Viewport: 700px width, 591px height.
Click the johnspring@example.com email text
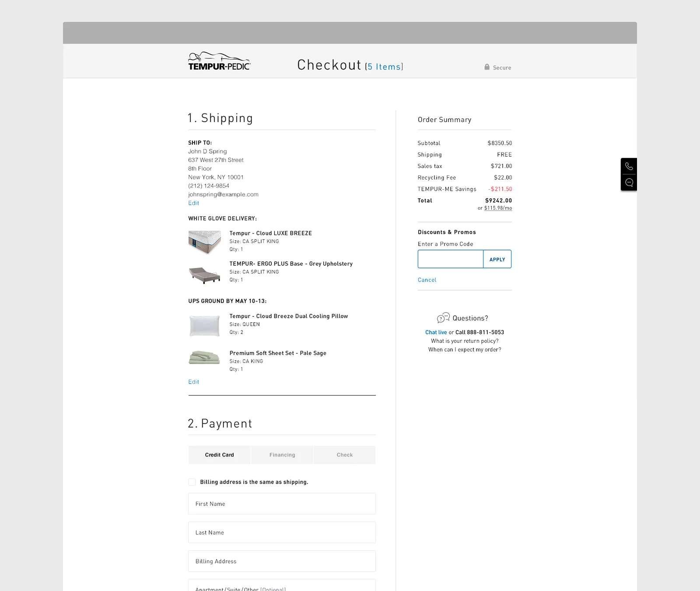223,194
